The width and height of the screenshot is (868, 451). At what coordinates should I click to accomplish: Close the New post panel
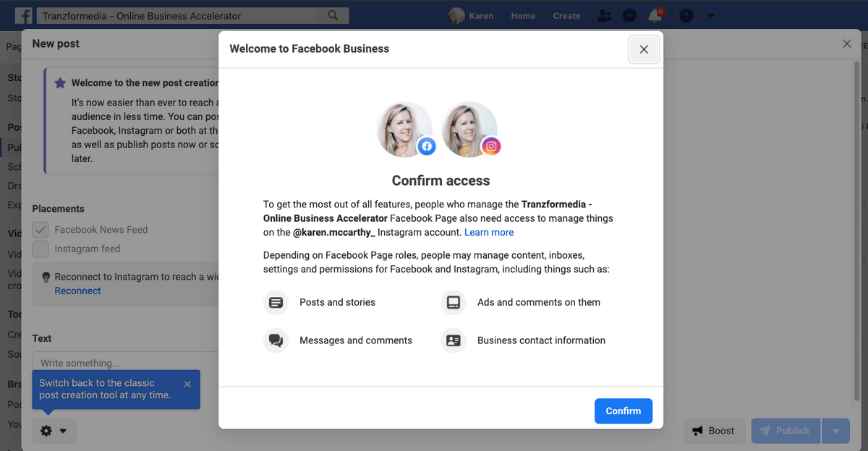847,43
